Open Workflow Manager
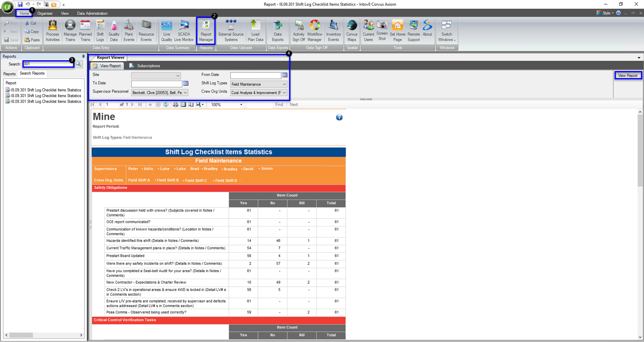The width and height of the screenshot is (644, 342). tap(315, 31)
